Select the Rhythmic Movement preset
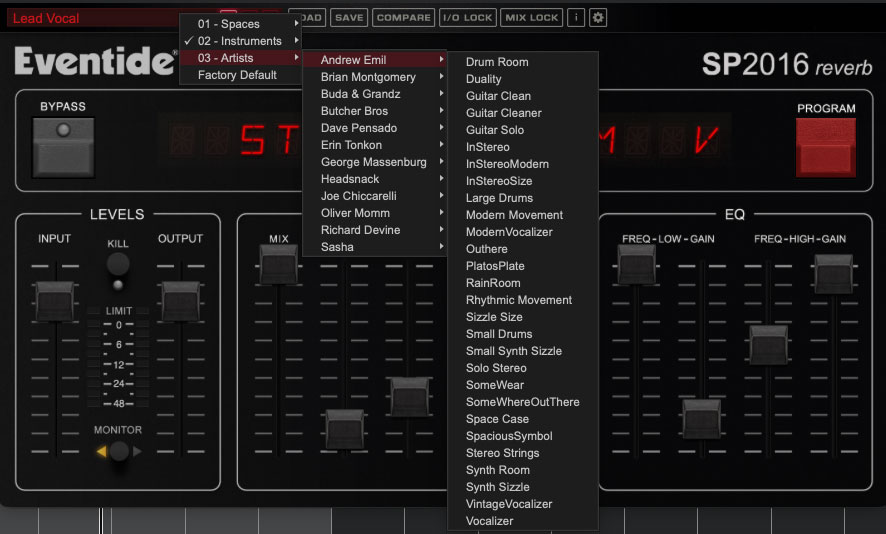 [x=523, y=300]
